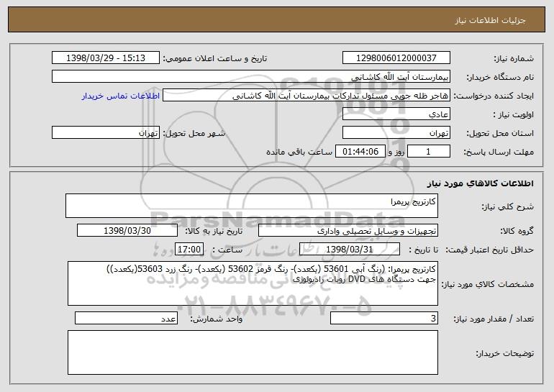The width and height of the screenshot is (554, 392).
Task: Click the label حداقل تاریخ اعتبار قیمت
Action: 490,250
